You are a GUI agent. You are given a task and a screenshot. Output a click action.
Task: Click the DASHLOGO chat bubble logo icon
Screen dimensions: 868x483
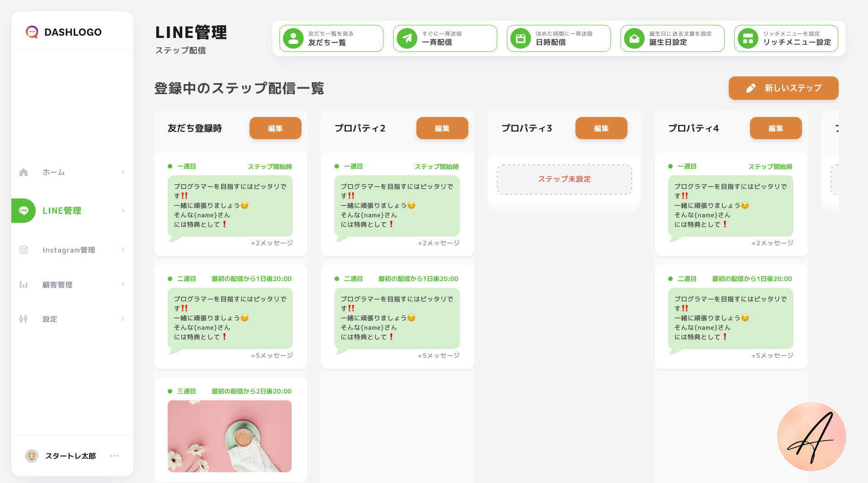pos(32,32)
